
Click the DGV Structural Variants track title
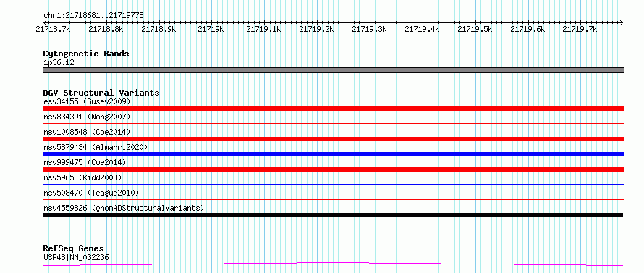101,93
